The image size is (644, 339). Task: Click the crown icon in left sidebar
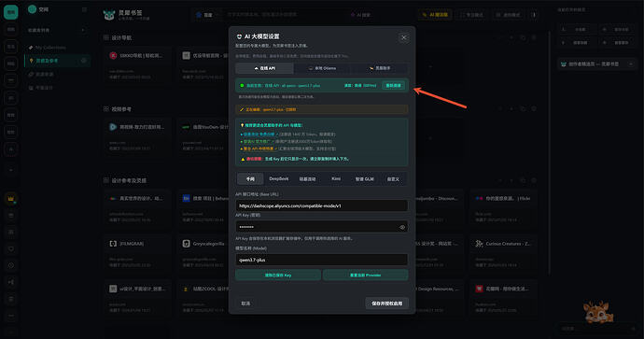tap(10, 199)
